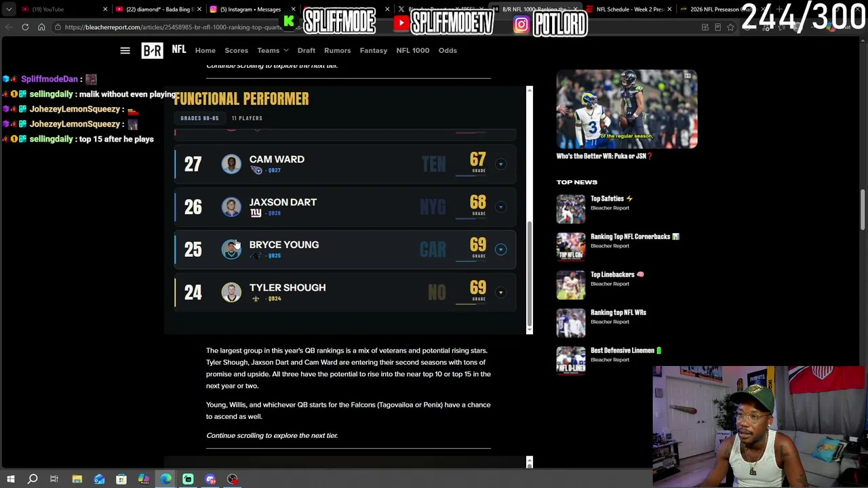This screenshot has width=868, height=488.
Task: Open the browser tab search dropdown
Action: (9, 9)
